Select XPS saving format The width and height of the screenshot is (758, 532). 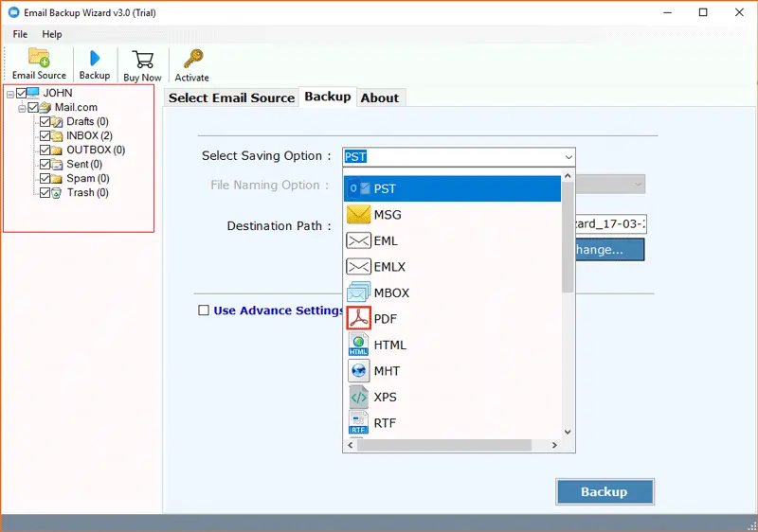pyautogui.click(x=385, y=398)
